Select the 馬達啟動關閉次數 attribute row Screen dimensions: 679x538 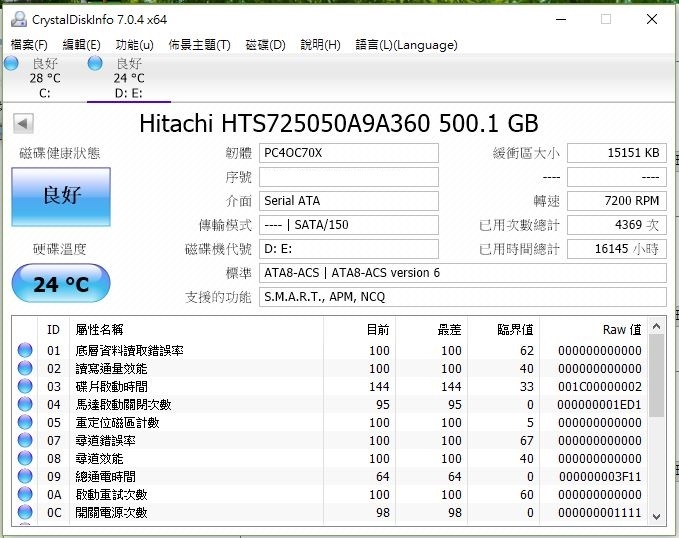[330, 404]
